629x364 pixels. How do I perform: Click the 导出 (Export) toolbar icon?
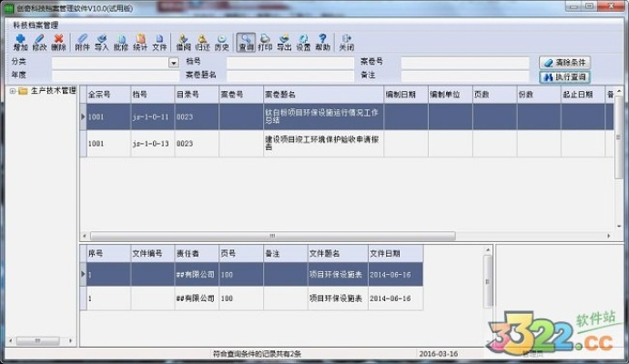point(284,43)
